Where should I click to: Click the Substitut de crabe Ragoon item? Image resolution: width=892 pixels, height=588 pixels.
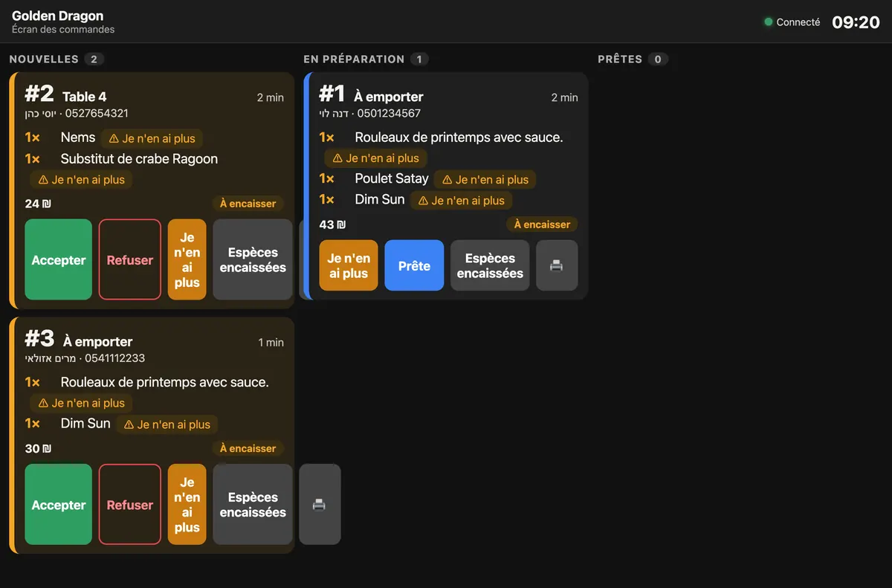tap(139, 159)
